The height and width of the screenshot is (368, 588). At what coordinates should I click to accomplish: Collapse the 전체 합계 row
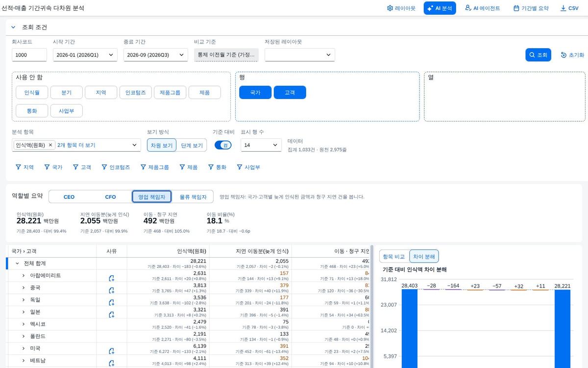click(x=17, y=263)
